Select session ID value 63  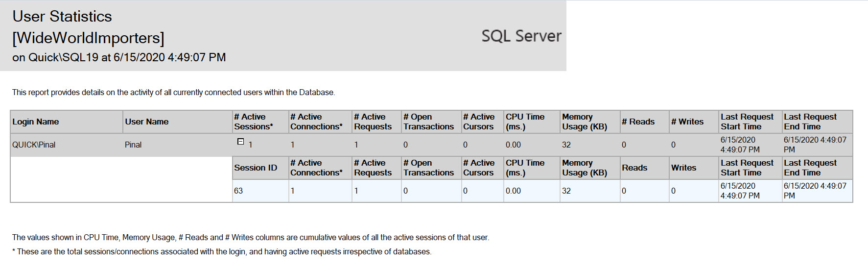238,191
